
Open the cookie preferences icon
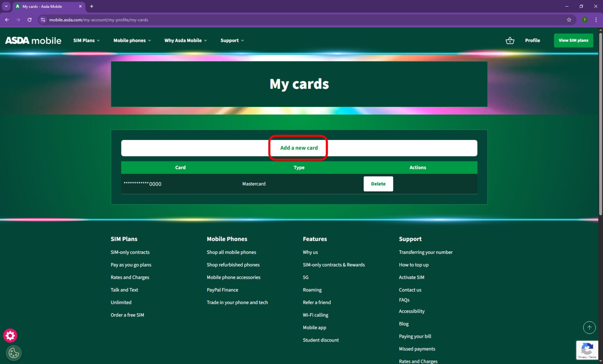[14, 353]
